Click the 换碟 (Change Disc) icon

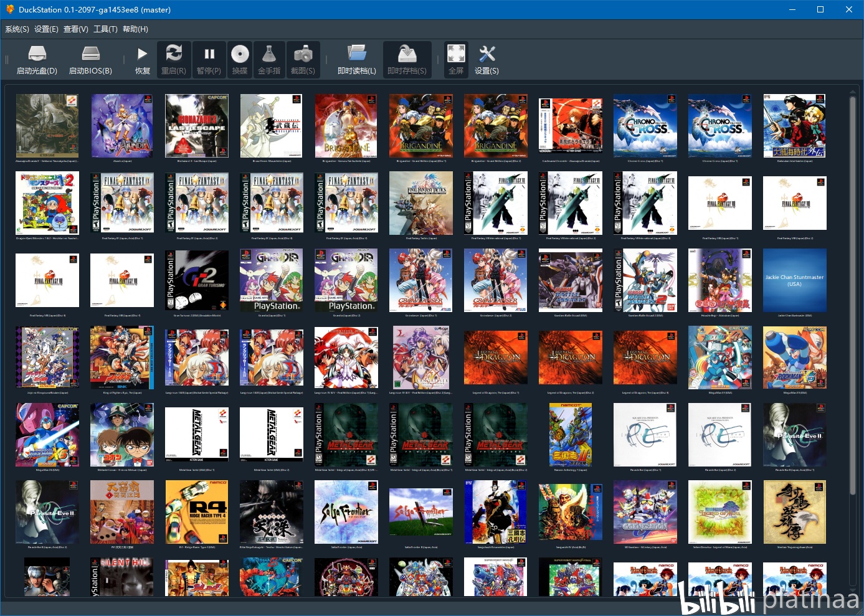coord(240,54)
